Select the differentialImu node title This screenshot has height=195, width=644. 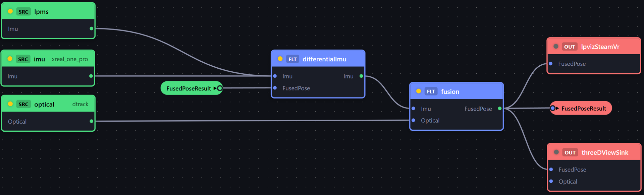pos(324,59)
